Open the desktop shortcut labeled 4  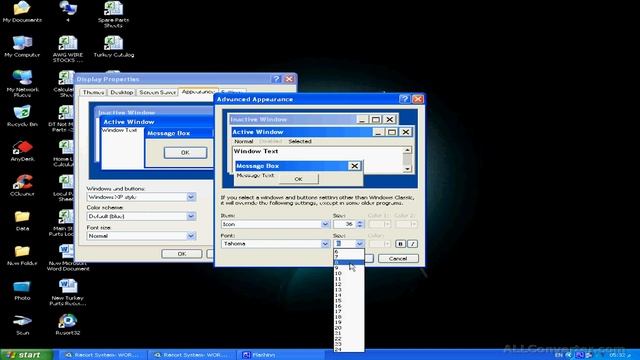68,11
